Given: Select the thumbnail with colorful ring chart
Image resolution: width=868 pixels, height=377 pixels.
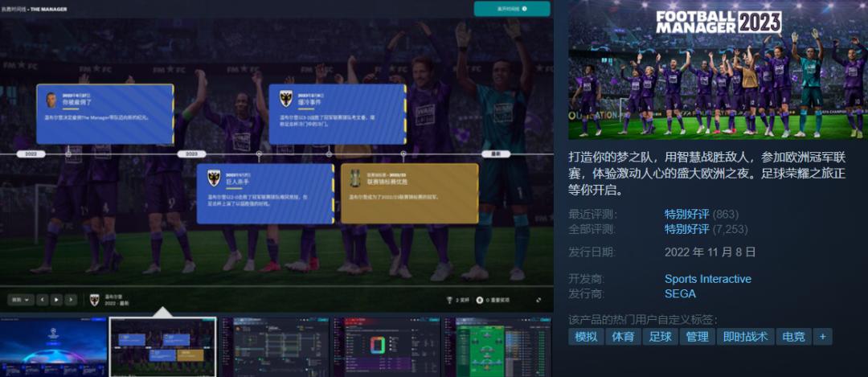Looking at the screenshot, I should 386,347.
